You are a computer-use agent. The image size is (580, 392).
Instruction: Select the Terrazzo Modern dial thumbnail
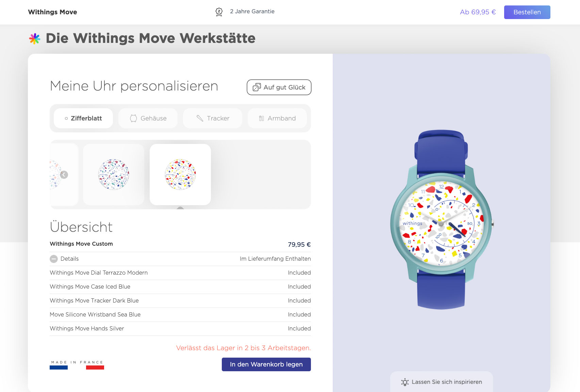click(x=180, y=175)
